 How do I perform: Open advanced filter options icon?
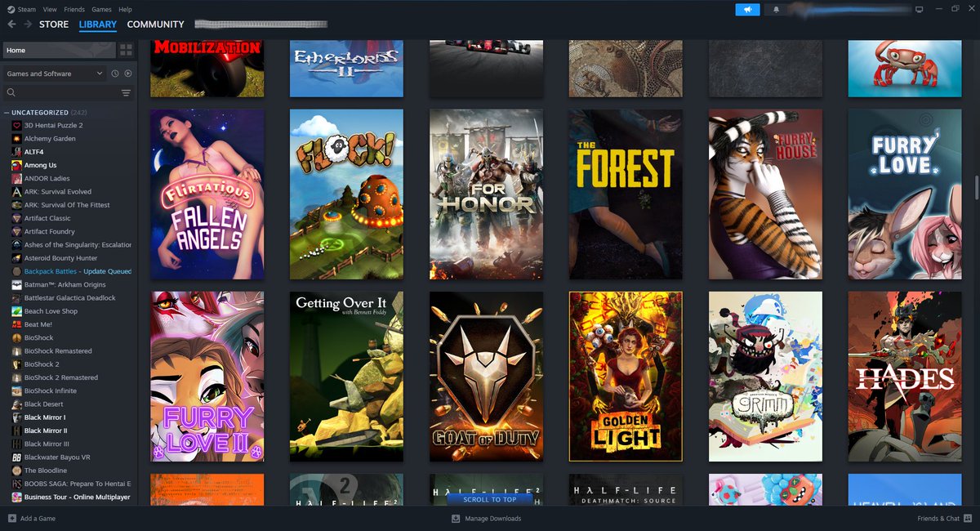point(126,93)
